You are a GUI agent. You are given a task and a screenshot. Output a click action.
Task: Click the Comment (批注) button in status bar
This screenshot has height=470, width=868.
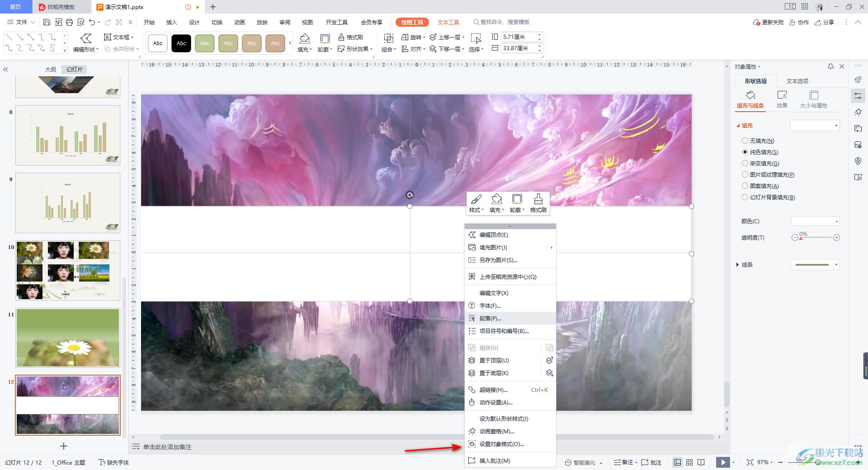(651, 462)
